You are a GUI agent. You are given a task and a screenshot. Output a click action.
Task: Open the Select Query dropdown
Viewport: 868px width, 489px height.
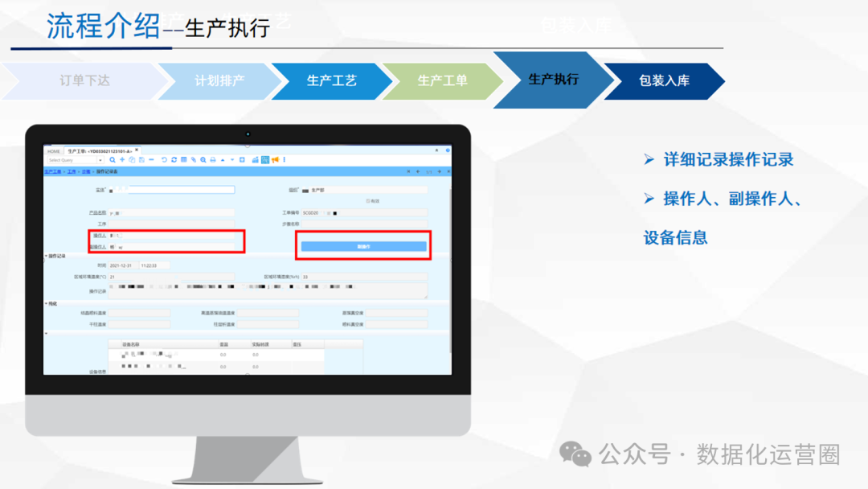tap(100, 160)
